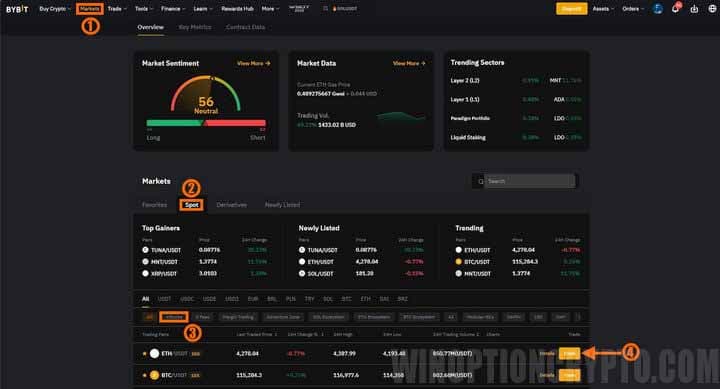
Task: Open the Assets dropdown
Action: tap(603, 9)
